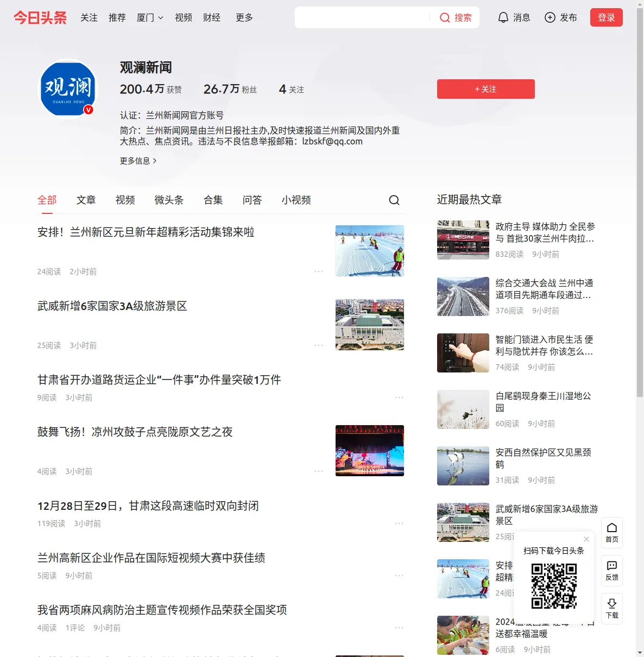
Task: Open more options for 凉州攻鼓子 article
Action: (x=319, y=471)
